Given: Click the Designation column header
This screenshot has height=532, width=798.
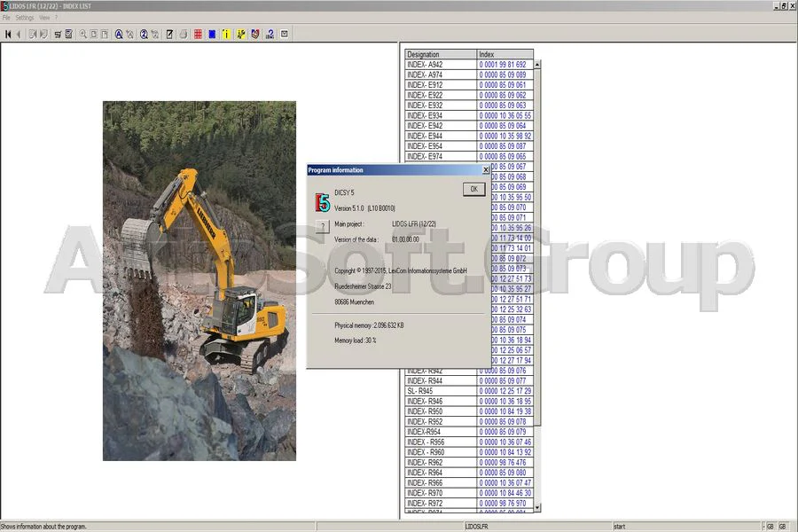Looking at the screenshot, I should click(441, 55).
